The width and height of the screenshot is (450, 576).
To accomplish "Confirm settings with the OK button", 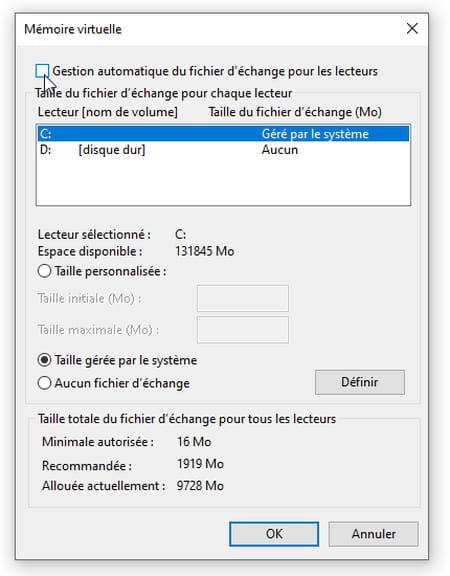I will 274,534.
